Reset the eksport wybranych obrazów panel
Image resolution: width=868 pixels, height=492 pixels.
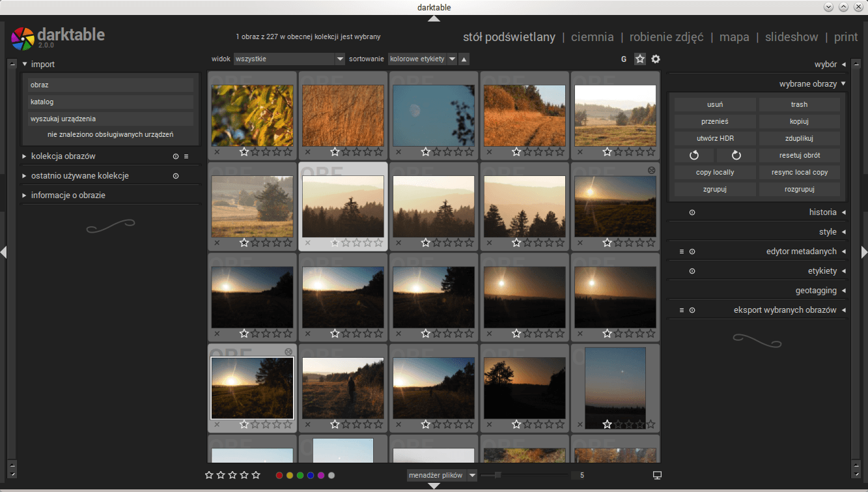click(x=692, y=310)
